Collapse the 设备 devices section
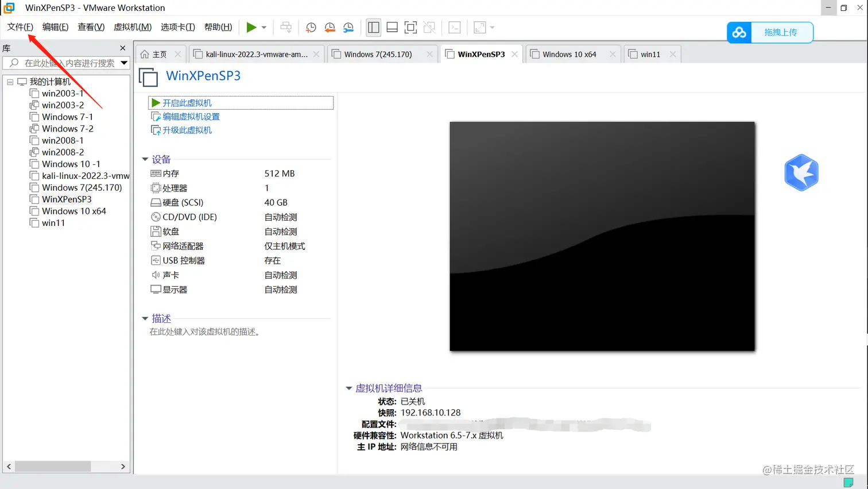Viewport: 868px width, 489px height. point(145,159)
